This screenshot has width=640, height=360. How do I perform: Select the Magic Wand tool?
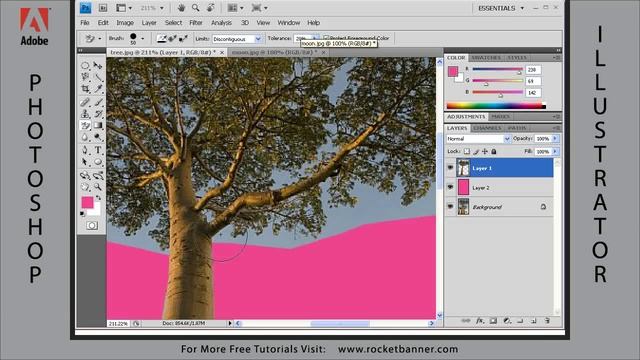coord(98,77)
